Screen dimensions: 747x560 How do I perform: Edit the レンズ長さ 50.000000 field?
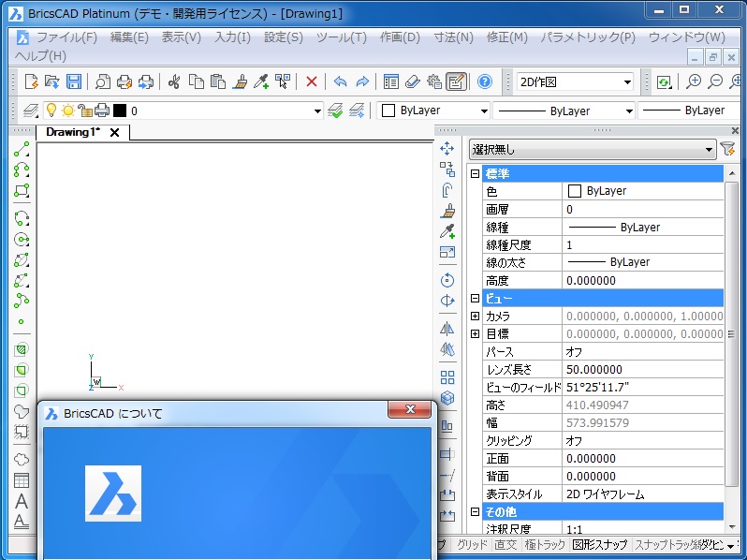point(643,369)
